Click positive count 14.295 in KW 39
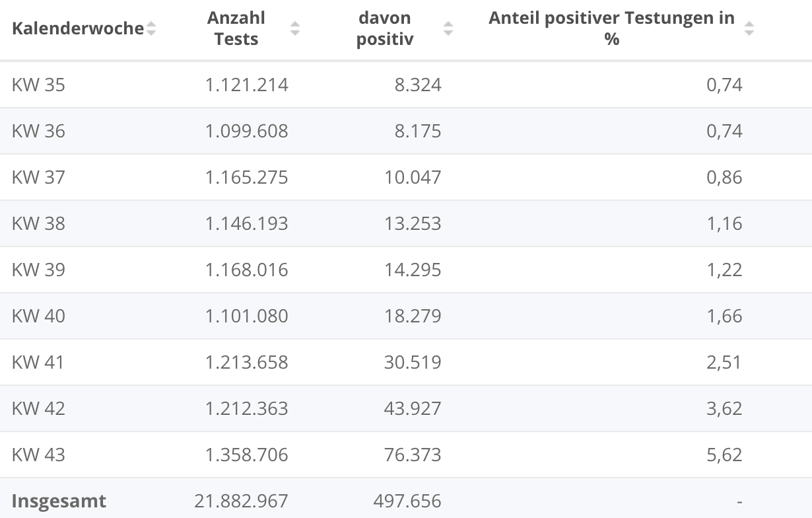 point(413,270)
